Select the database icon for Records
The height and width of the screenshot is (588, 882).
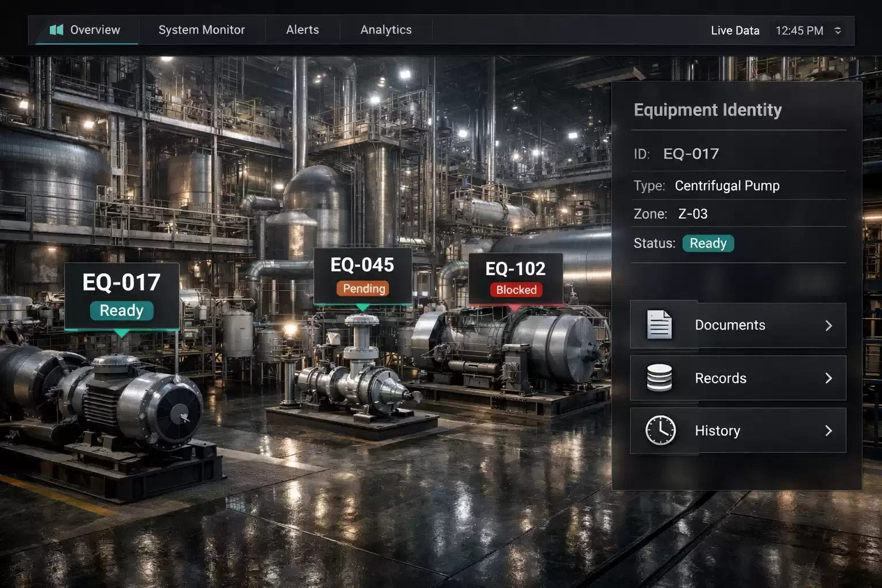[x=660, y=378]
